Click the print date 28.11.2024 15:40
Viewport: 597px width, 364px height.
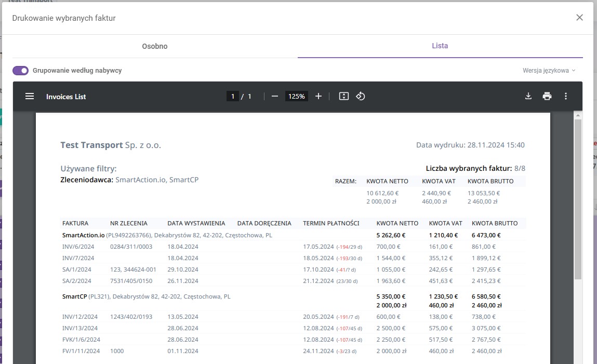496,145
